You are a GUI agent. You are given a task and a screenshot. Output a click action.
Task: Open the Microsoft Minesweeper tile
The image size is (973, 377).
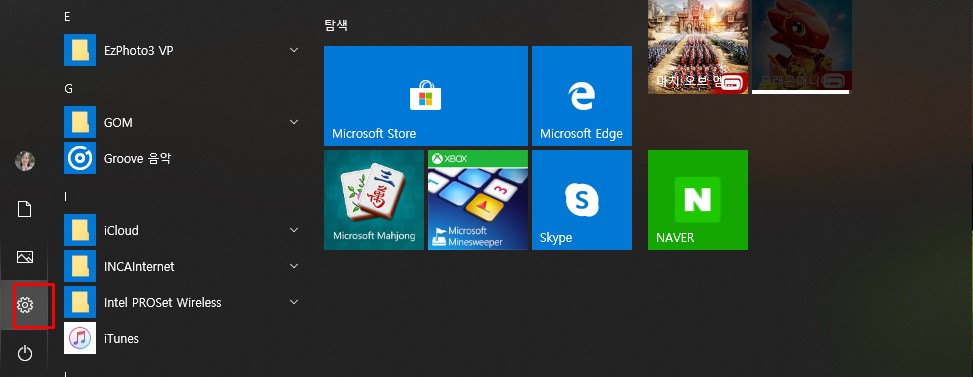point(478,200)
